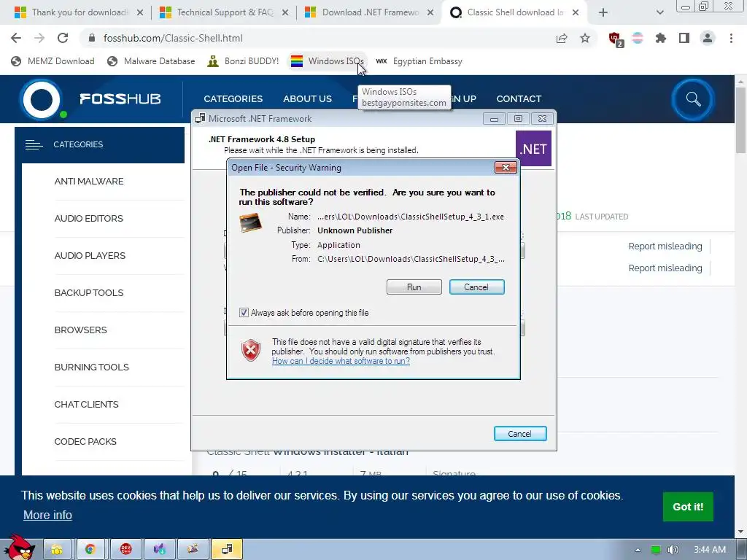Click the forward navigation arrow
This screenshot has width=747, height=560.
(39, 38)
